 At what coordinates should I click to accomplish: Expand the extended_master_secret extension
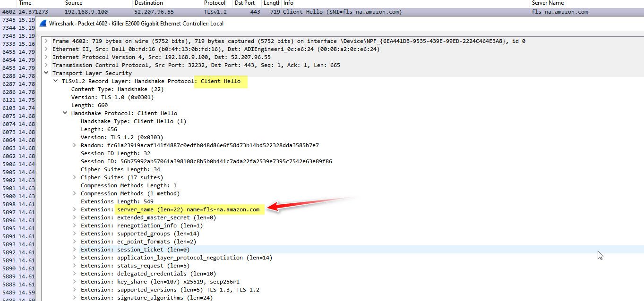click(74, 217)
